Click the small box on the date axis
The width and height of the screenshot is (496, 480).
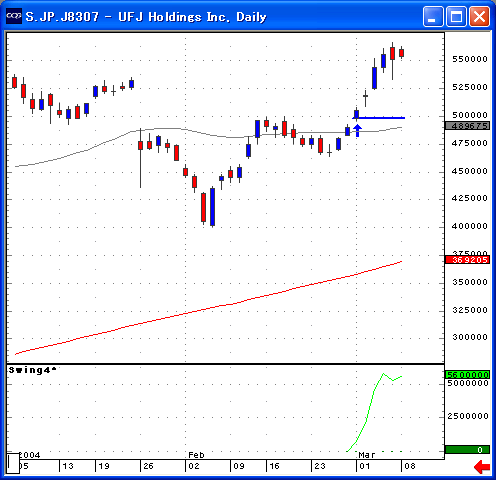click(x=13, y=463)
